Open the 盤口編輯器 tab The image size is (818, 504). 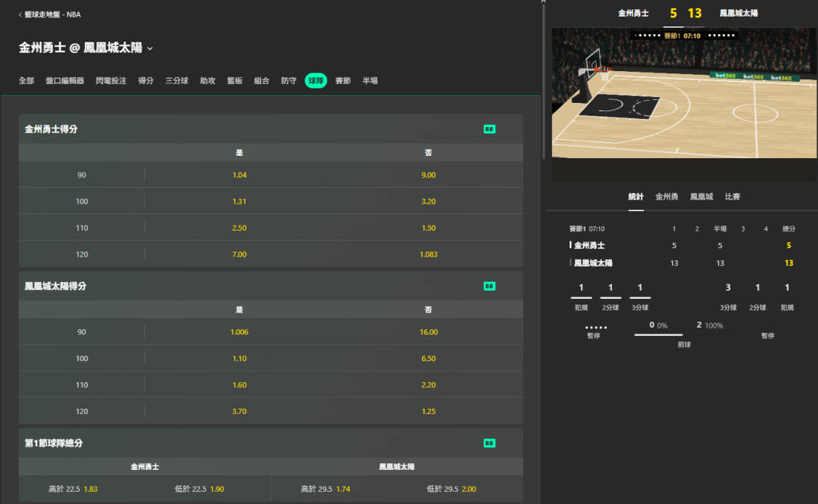[65, 81]
